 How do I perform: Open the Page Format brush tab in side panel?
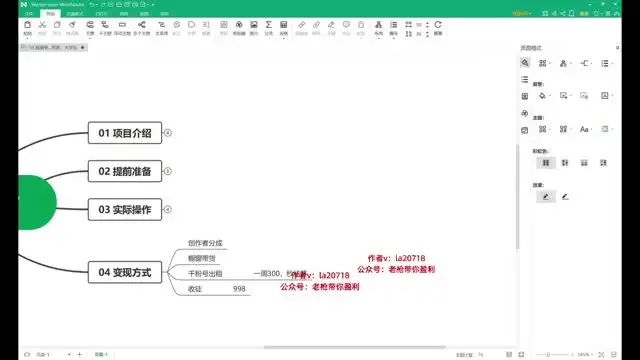coord(525,63)
